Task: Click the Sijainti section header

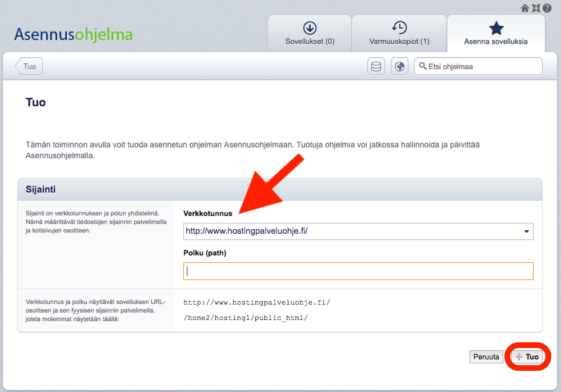Action: [x=280, y=189]
